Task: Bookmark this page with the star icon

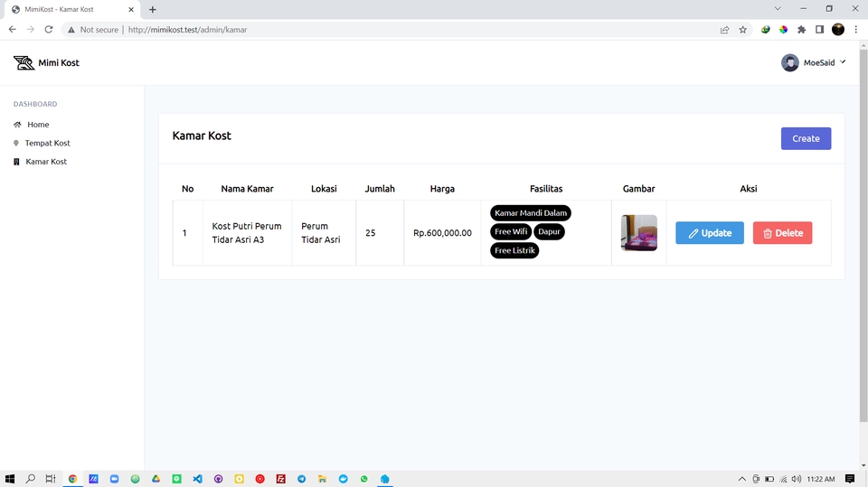Action: pos(743,30)
